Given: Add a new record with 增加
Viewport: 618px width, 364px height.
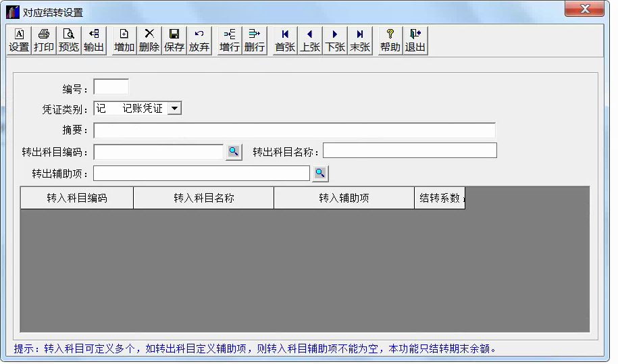Looking at the screenshot, I should pyautogui.click(x=124, y=41).
